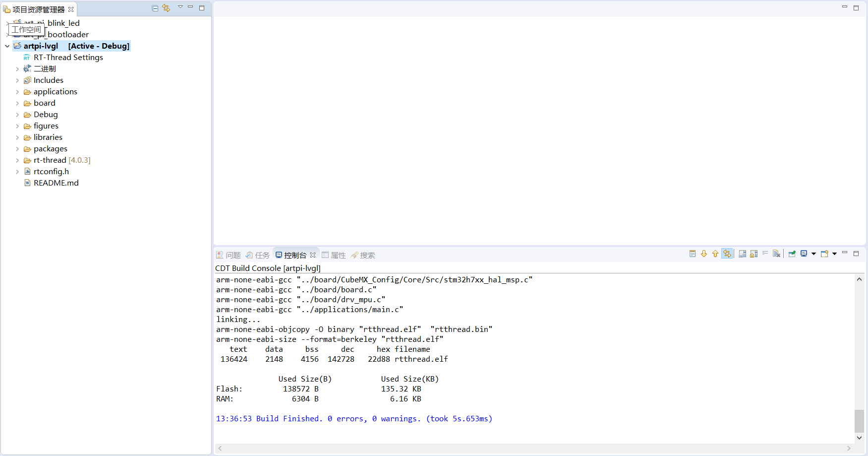
Task: Minimize the project explorer panel
Action: [x=190, y=7]
